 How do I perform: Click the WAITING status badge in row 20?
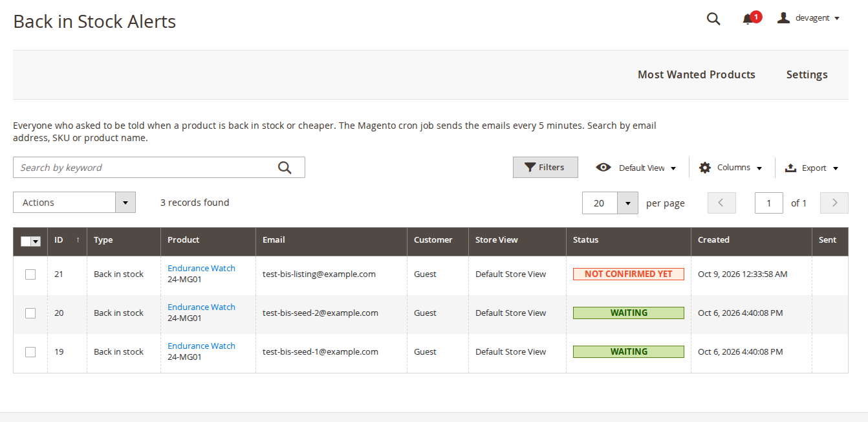[629, 313]
